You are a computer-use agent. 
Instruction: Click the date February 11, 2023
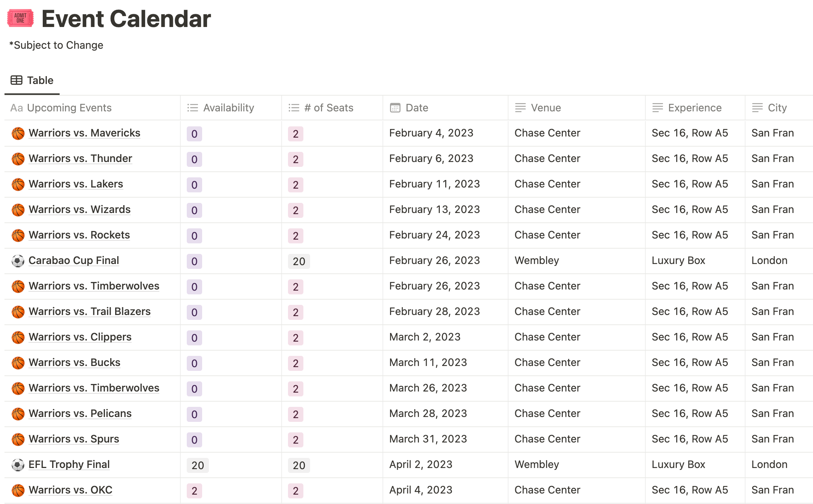[435, 184]
